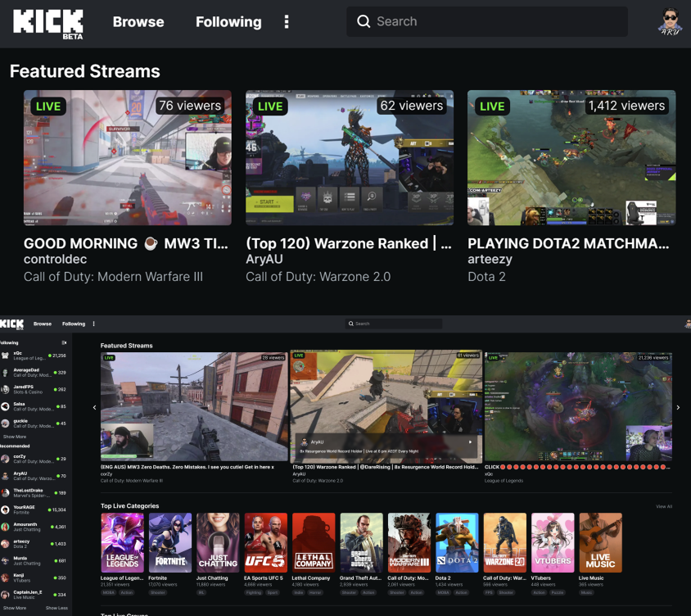Click the play arrow on AryAU preview overlay

tap(470, 442)
